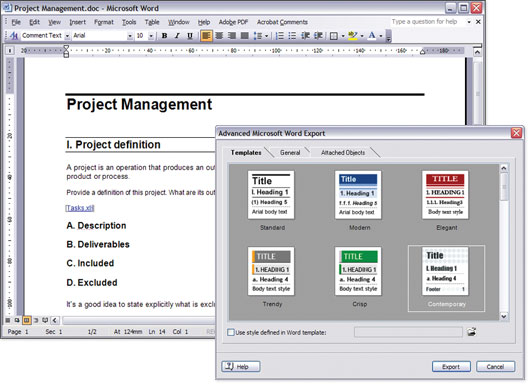Open the Tasks.xls hyperlink
This screenshot has width=529, height=385.
[80, 208]
